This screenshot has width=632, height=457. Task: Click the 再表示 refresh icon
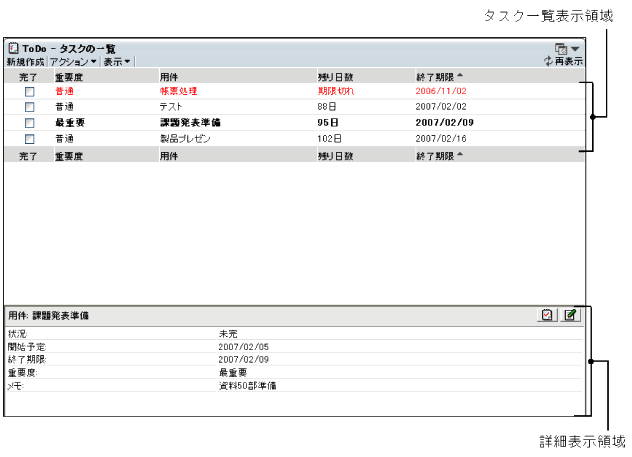[548, 61]
